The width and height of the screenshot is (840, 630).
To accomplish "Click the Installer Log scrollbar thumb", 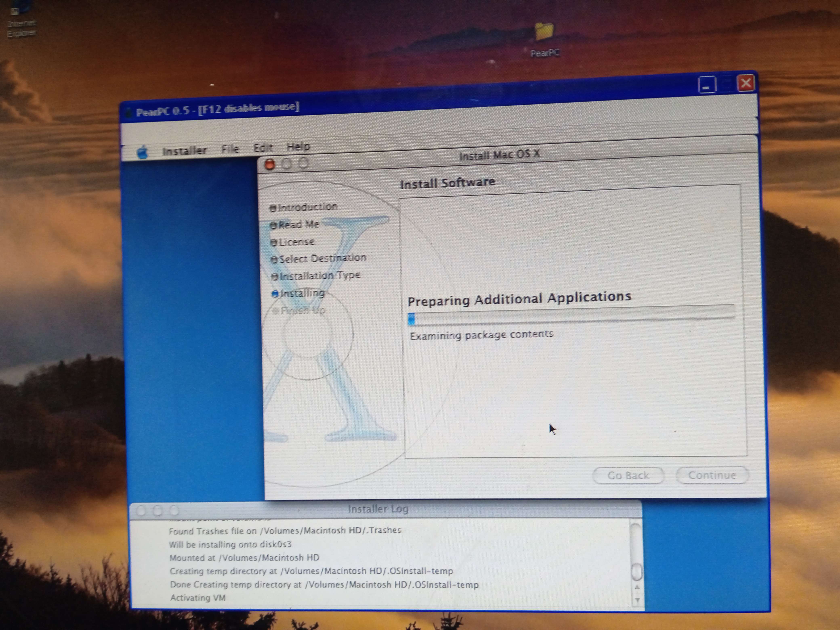I will (x=637, y=572).
